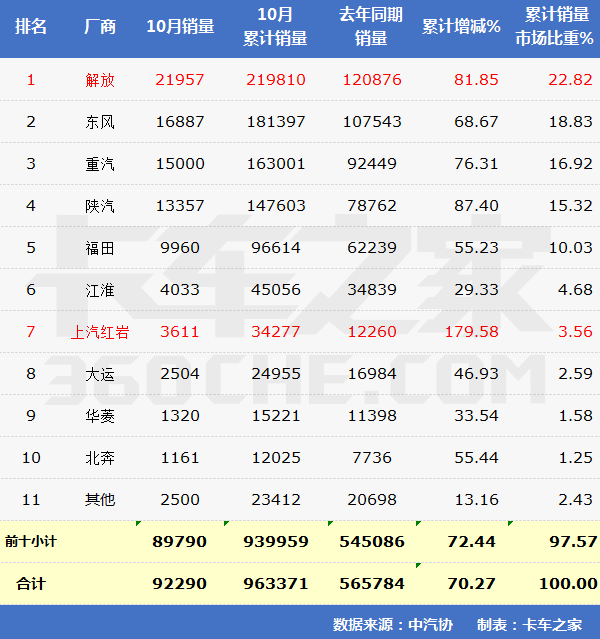The height and width of the screenshot is (639, 600).
Task: Select the growth value 87.40
Action: [x=476, y=206]
